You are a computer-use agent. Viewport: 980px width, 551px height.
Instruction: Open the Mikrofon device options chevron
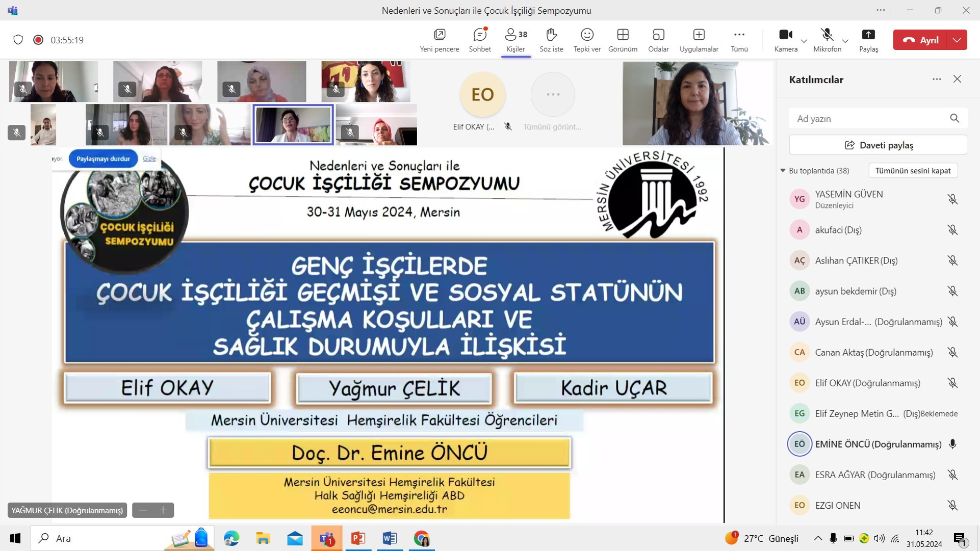(845, 41)
